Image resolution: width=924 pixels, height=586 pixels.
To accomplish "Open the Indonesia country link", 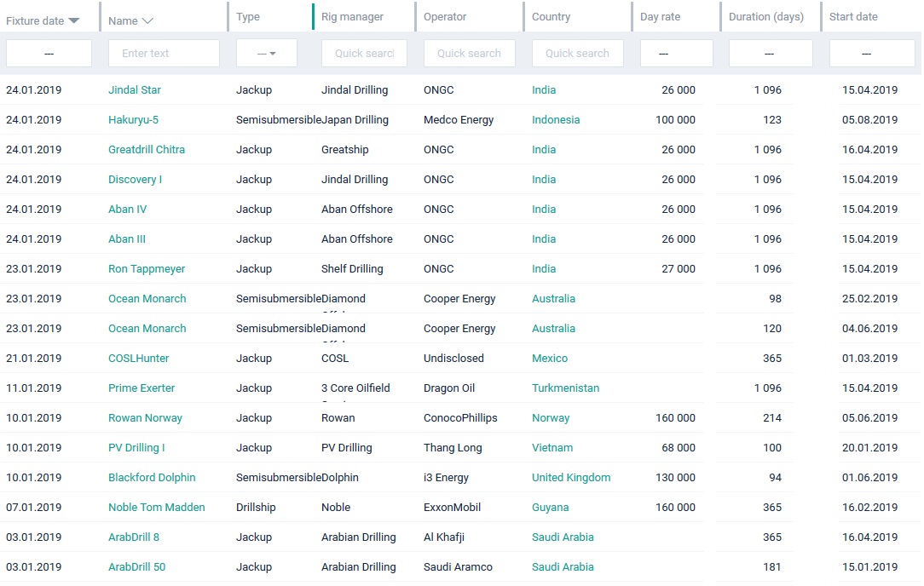I will 556,120.
